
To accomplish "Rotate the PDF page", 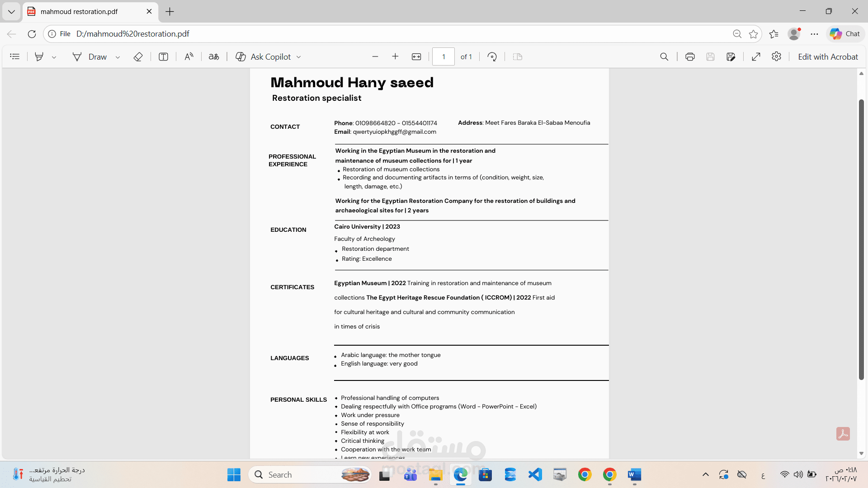I will pos(492,56).
